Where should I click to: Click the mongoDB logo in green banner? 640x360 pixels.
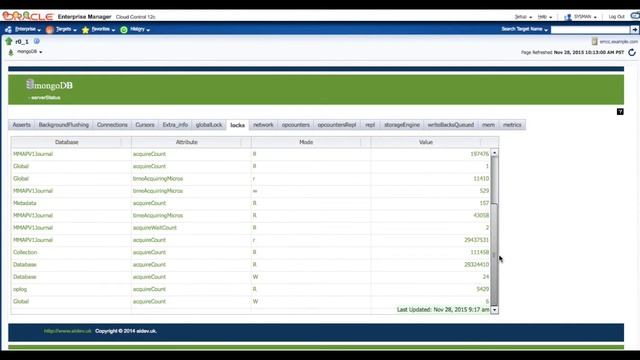(x=49, y=85)
